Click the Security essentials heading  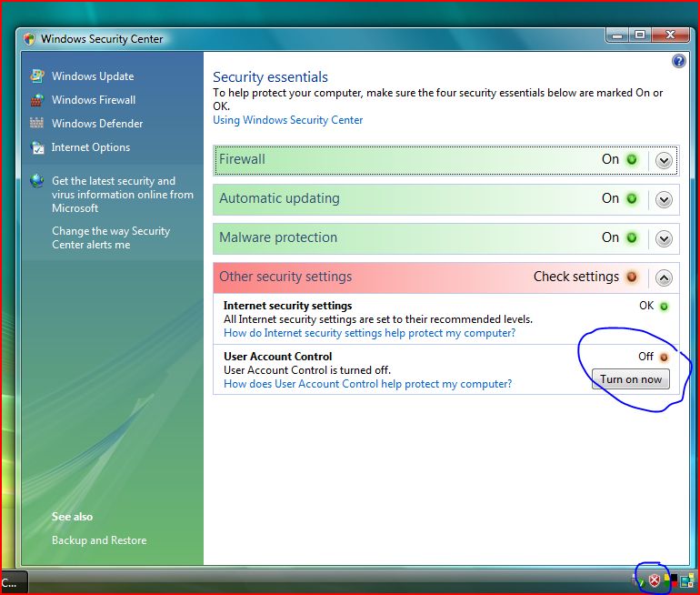(x=270, y=77)
